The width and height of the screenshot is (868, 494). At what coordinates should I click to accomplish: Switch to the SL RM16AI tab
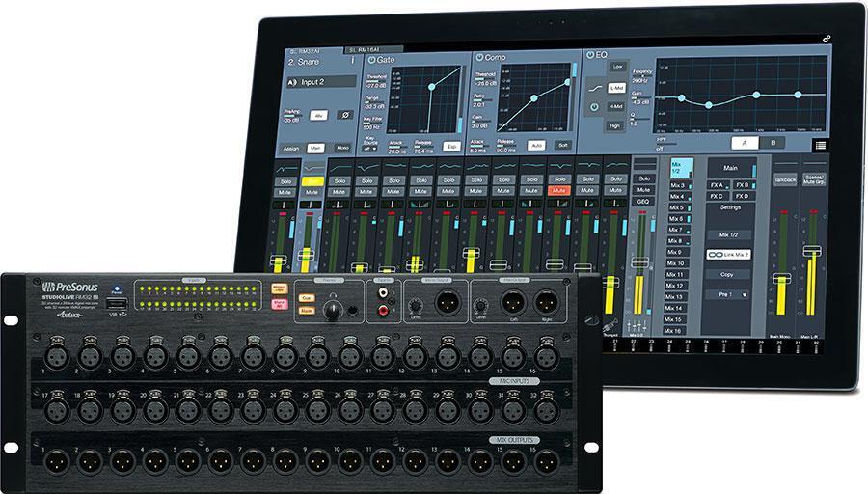(x=372, y=50)
